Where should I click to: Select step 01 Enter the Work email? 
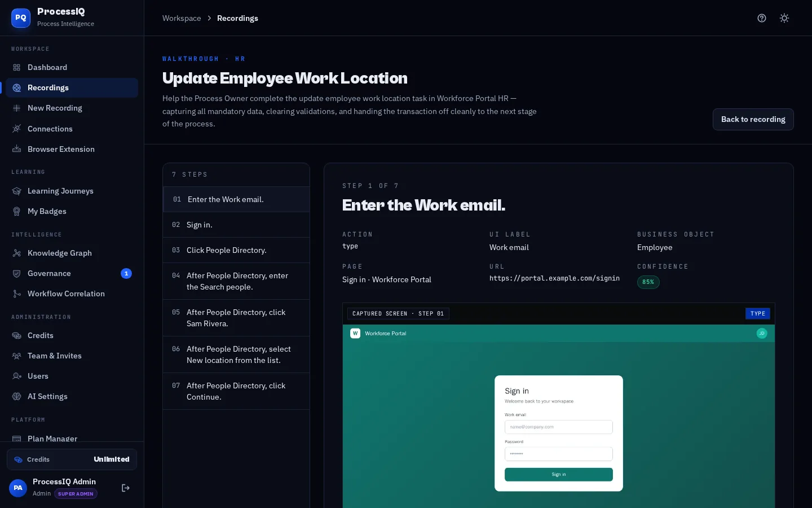click(x=236, y=199)
